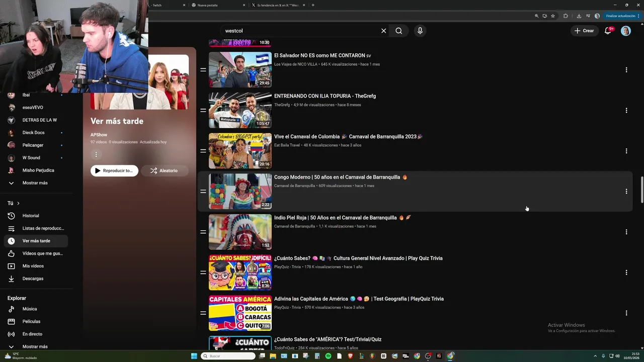Open options menu for ¿Cuánto Sabes? Cultura General
This screenshot has height=362, width=644.
[626, 273]
